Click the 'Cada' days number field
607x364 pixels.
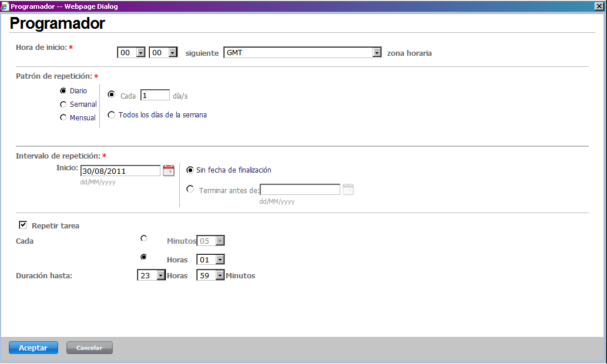pyautogui.click(x=155, y=95)
